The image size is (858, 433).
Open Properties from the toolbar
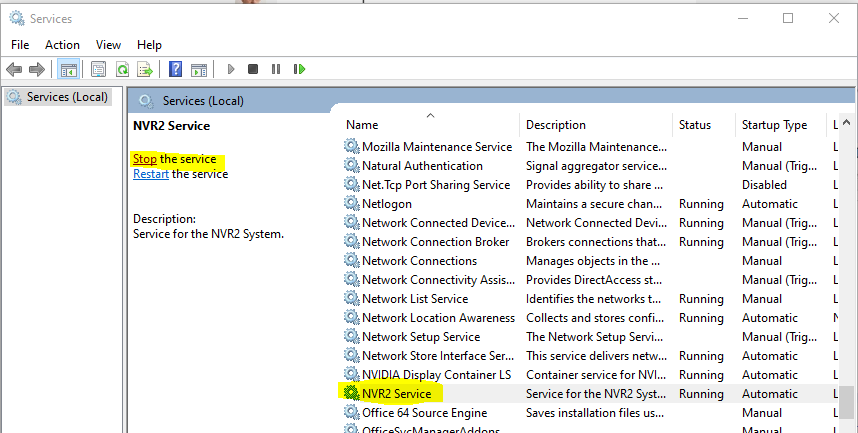[x=98, y=69]
